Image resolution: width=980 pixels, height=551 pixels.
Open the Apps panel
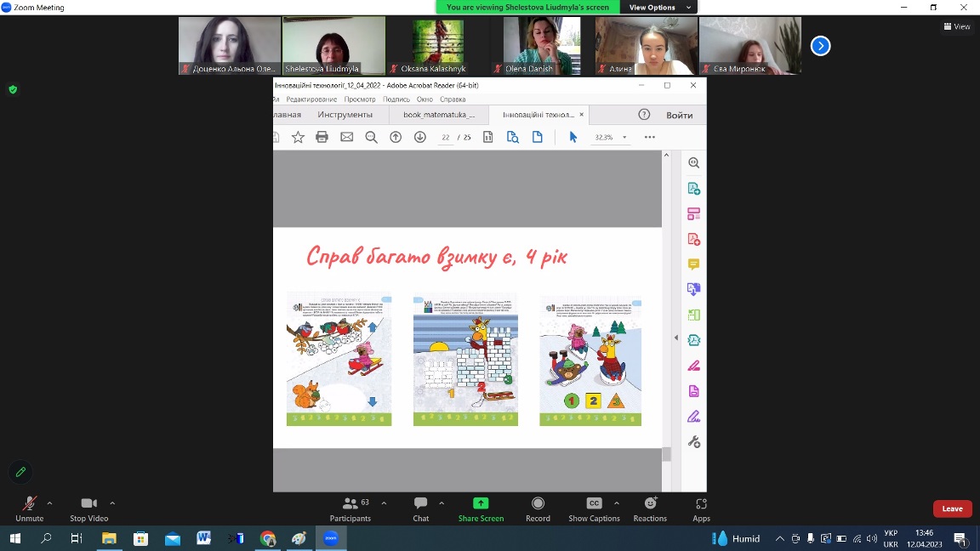click(701, 508)
